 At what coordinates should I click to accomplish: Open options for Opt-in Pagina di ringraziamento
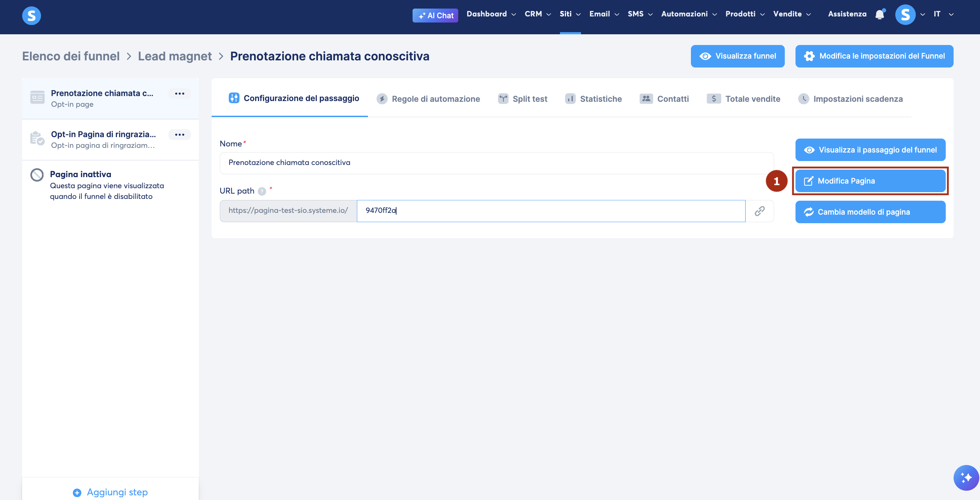click(180, 134)
